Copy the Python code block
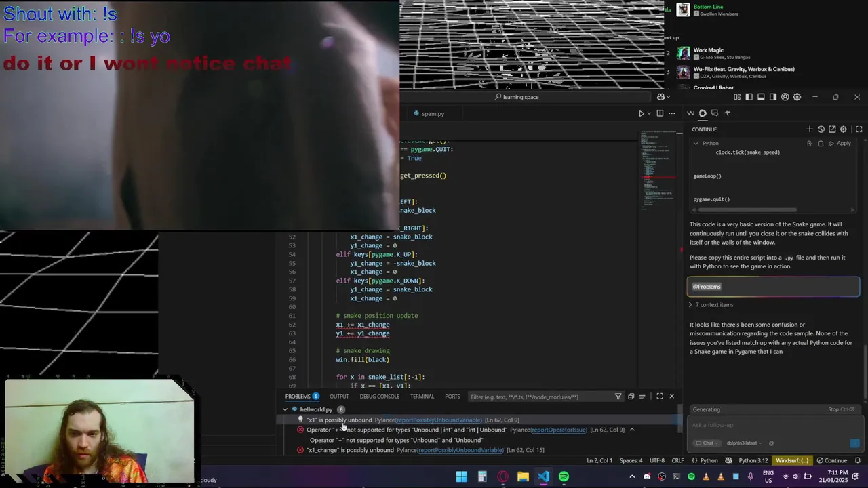Image resolution: width=868 pixels, height=488 pixels. (x=821, y=144)
